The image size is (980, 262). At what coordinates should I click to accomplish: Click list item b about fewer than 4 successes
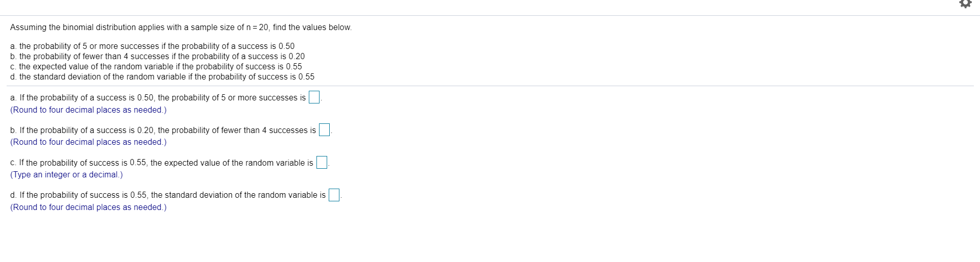(x=157, y=57)
